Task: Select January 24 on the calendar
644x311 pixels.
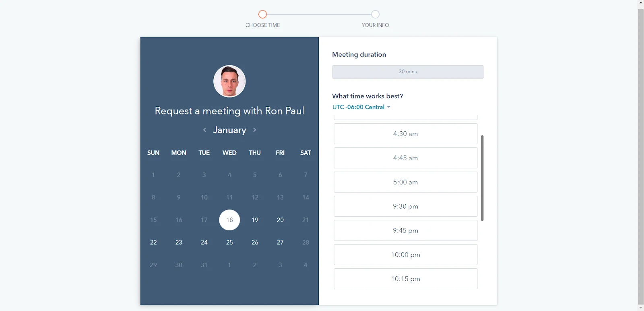Action: click(x=204, y=243)
